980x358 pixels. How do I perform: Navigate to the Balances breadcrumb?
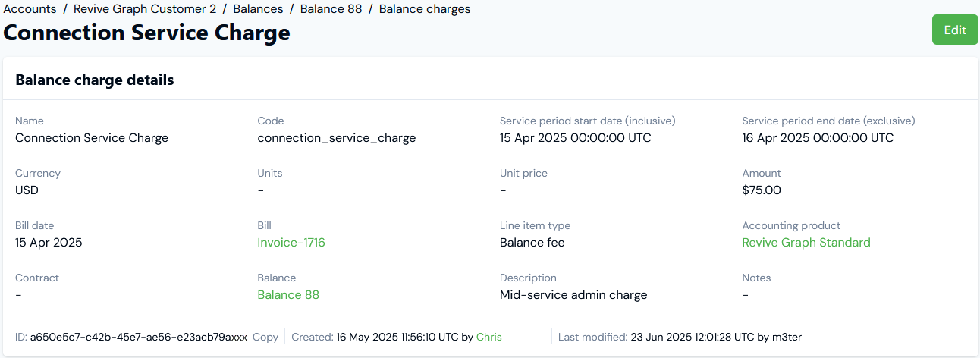click(x=258, y=9)
